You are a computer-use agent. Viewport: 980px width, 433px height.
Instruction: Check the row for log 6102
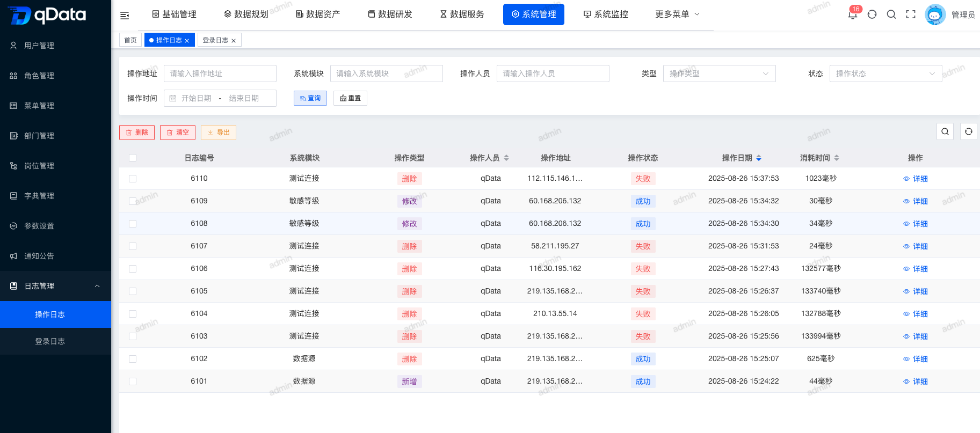tap(133, 359)
